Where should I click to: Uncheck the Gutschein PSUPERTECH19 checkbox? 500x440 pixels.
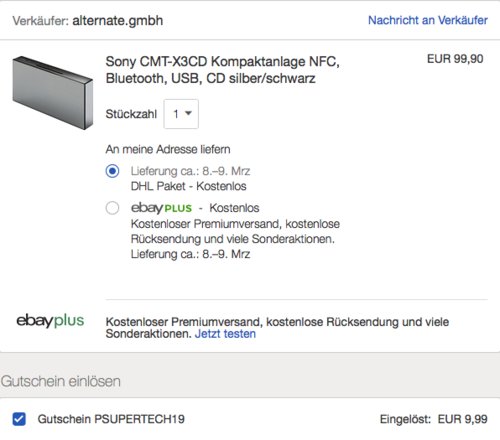pos(19,419)
